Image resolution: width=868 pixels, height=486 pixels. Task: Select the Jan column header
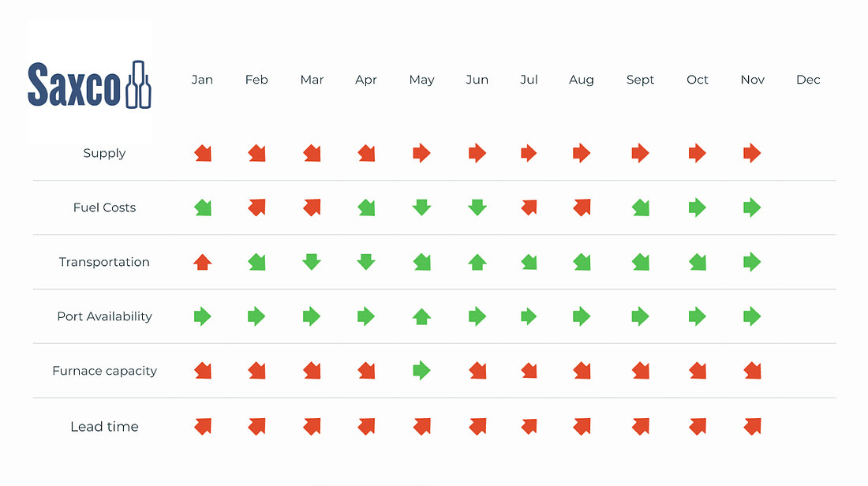point(202,80)
